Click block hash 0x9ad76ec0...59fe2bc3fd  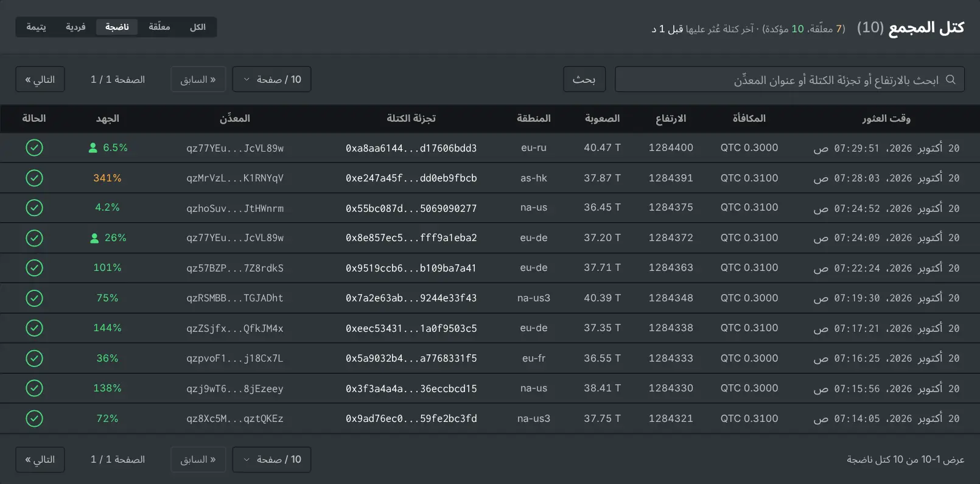pyautogui.click(x=411, y=419)
